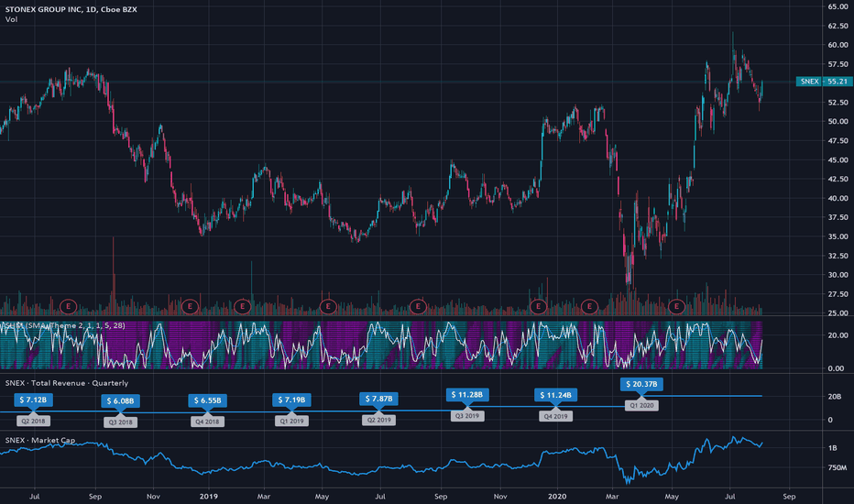Click the 20B revenue axis value
Screen dimensions: 854x504
click(835, 397)
